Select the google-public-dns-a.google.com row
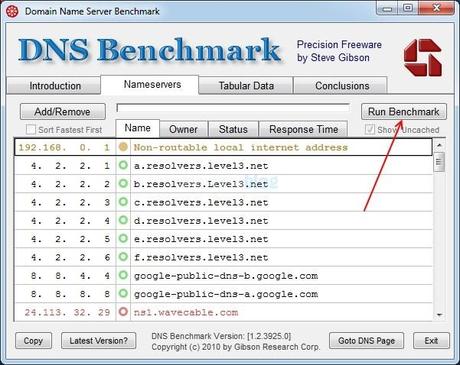 click(223, 294)
